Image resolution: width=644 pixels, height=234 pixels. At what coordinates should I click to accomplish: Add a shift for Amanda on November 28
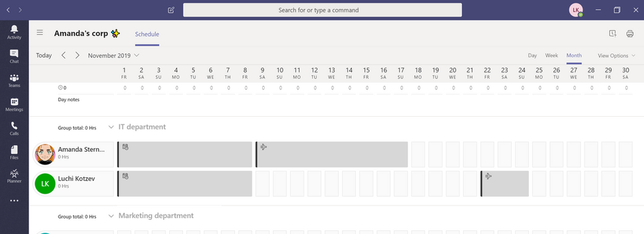point(591,155)
